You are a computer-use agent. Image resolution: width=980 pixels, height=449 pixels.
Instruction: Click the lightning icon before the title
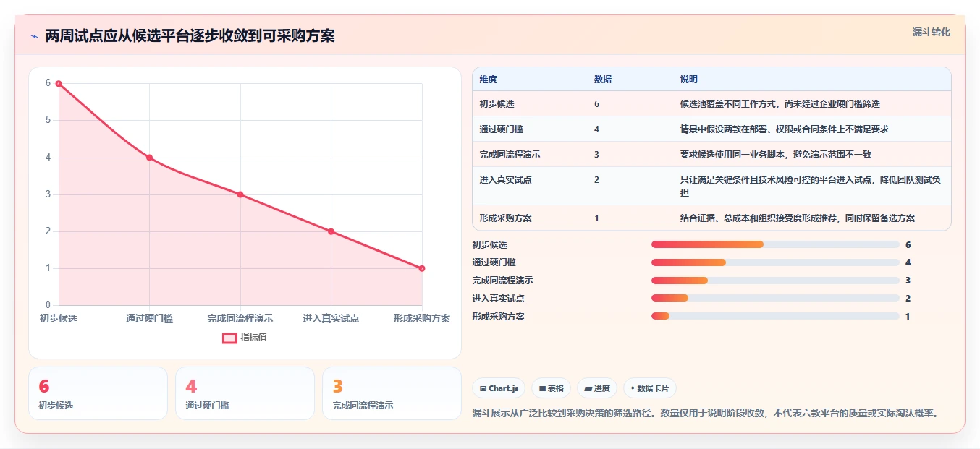(34, 36)
